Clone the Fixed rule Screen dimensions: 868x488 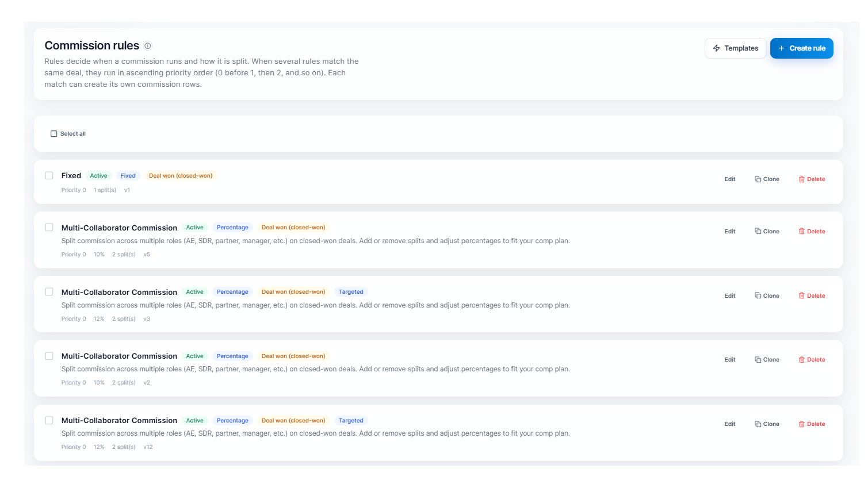coord(767,179)
